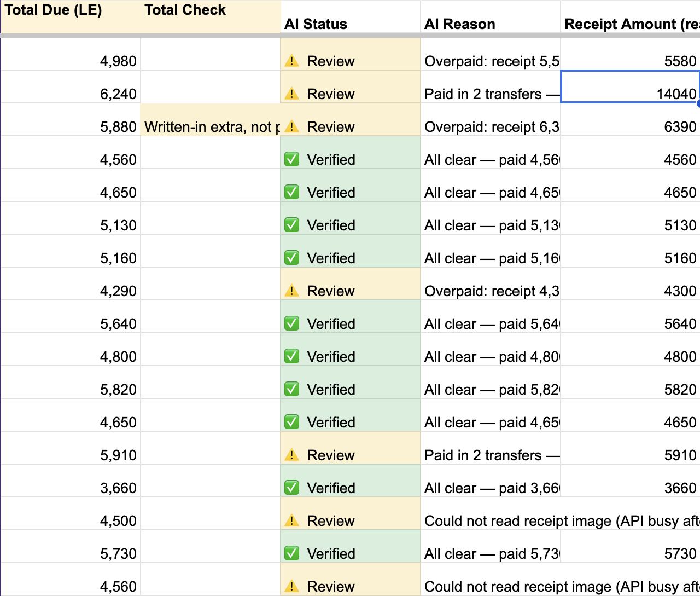Select the Total Due cell 6,240
The width and height of the screenshot is (700, 596).
point(71,87)
